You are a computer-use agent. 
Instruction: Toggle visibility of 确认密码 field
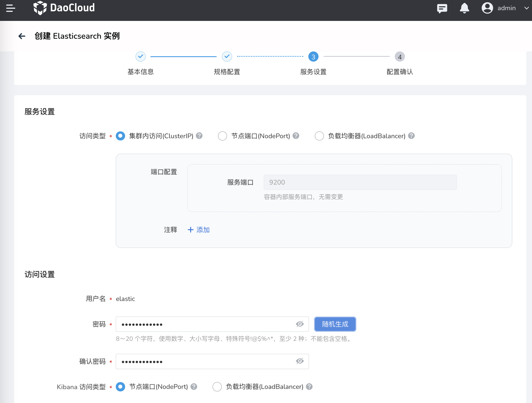pyautogui.click(x=300, y=361)
